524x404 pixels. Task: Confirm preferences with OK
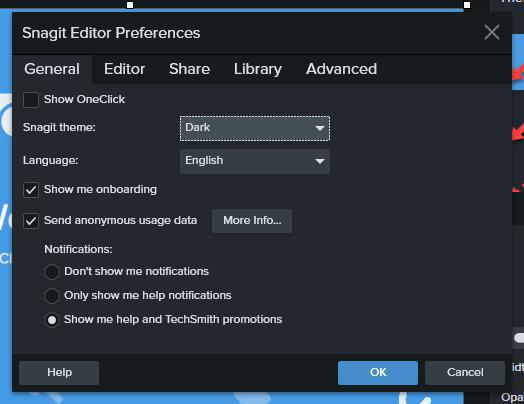[x=378, y=373]
